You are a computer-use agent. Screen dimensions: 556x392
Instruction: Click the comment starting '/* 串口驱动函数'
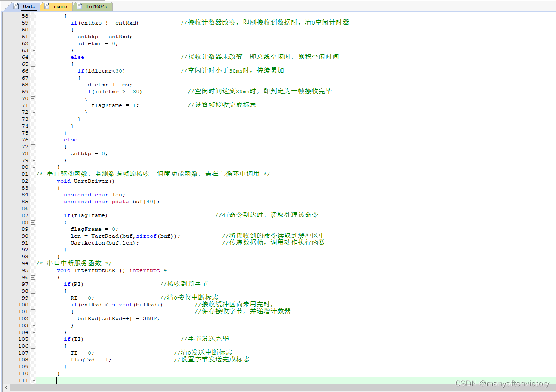153,174
